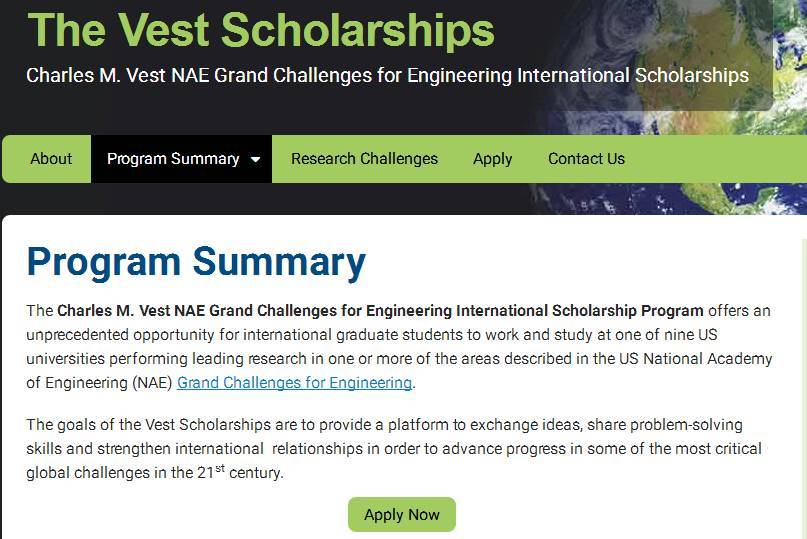The width and height of the screenshot is (807, 539).
Task: Click the '21st century' text
Action: click(x=240, y=472)
